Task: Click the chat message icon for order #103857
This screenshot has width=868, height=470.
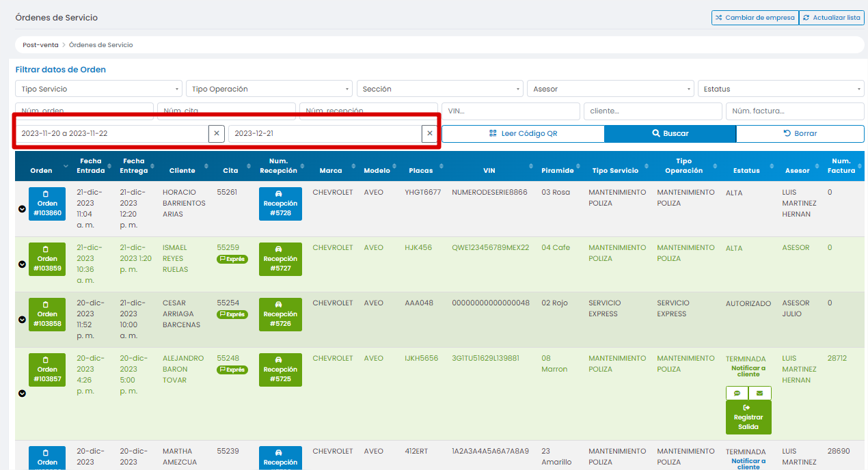Action: coord(737,393)
